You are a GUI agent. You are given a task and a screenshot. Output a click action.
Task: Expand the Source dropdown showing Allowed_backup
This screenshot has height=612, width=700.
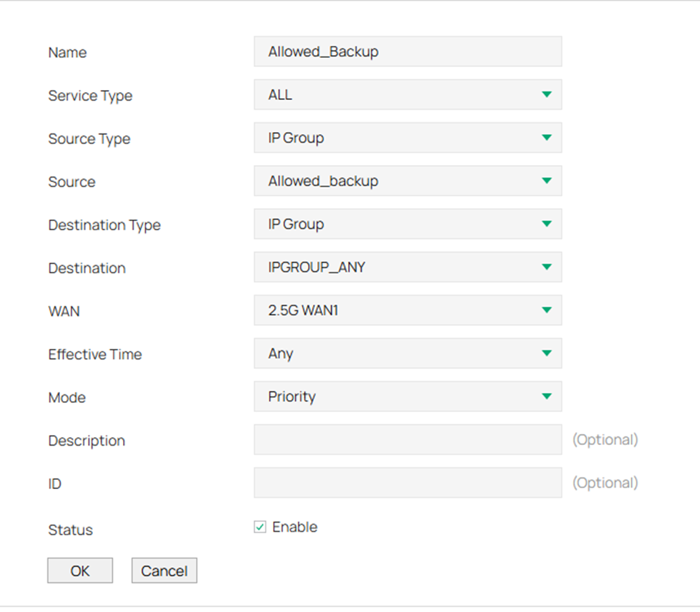(x=408, y=181)
